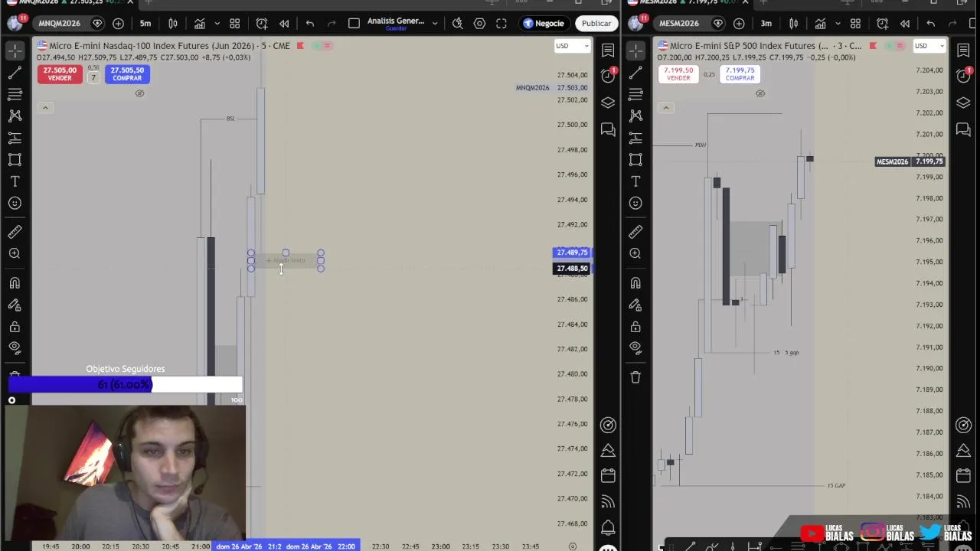This screenshot has height=551, width=980.
Task: Open indicators menu in right chart
Action: click(821, 24)
